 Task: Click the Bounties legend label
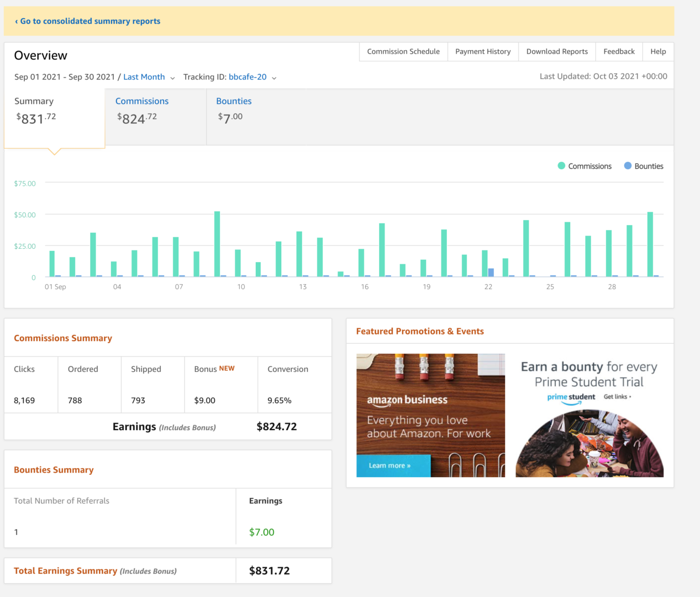click(649, 166)
